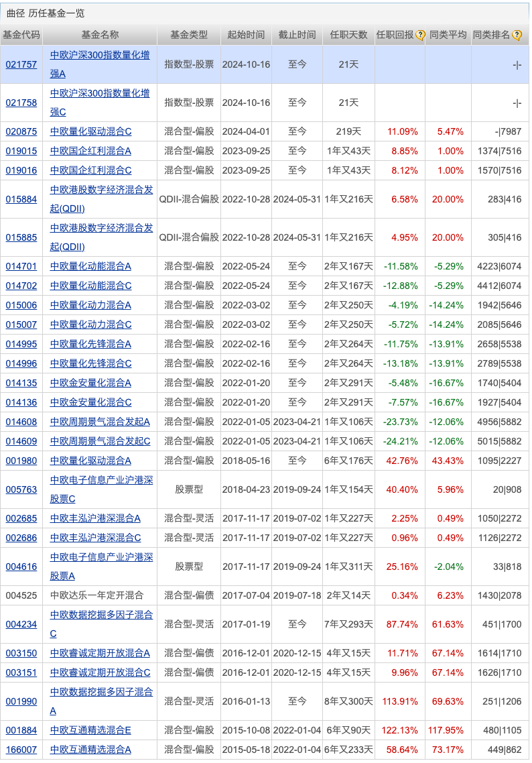Click help icon beside 任职回报 header
Viewport: 532px width, 763px height.
pos(420,35)
